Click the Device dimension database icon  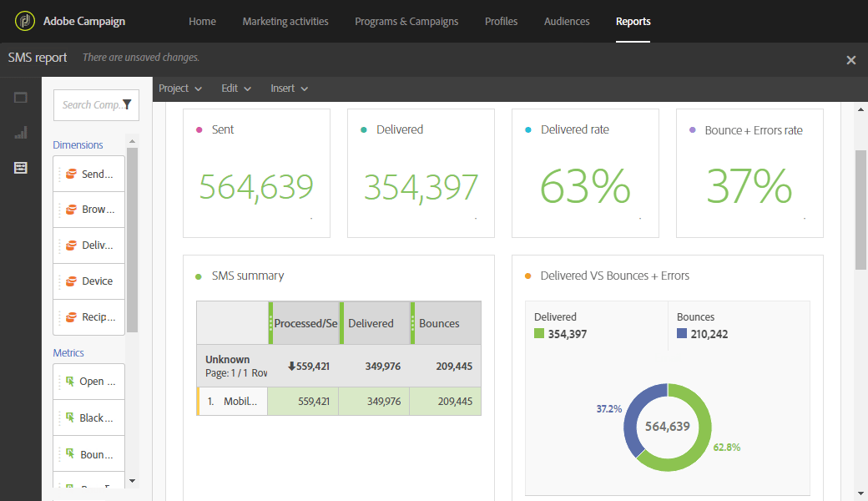click(70, 281)
